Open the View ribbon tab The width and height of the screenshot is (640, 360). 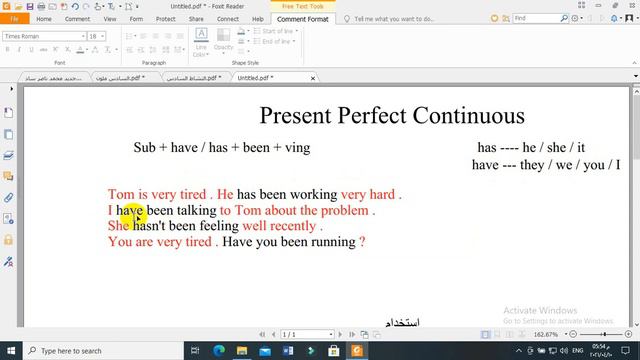click(110, 19)
